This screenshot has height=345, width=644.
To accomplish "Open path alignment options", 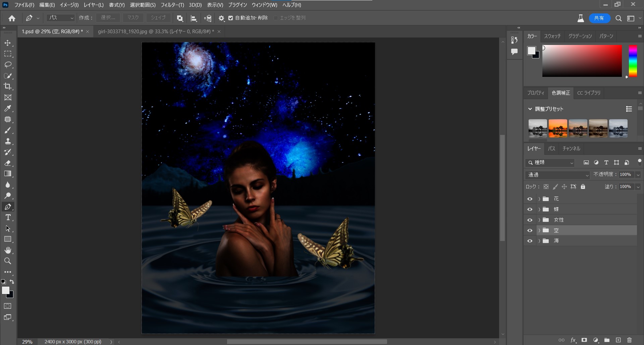I will coord(194,18).
